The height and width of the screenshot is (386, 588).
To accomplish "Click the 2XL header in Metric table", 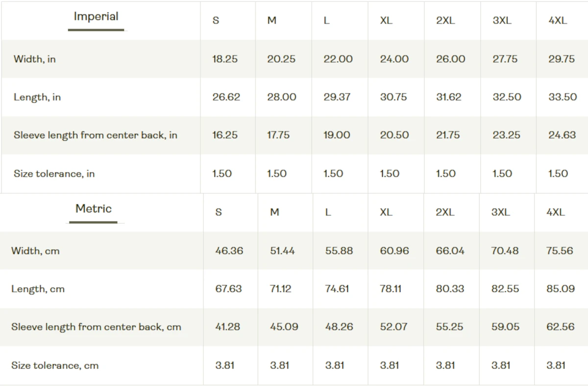I will click(x=445, y=212).
